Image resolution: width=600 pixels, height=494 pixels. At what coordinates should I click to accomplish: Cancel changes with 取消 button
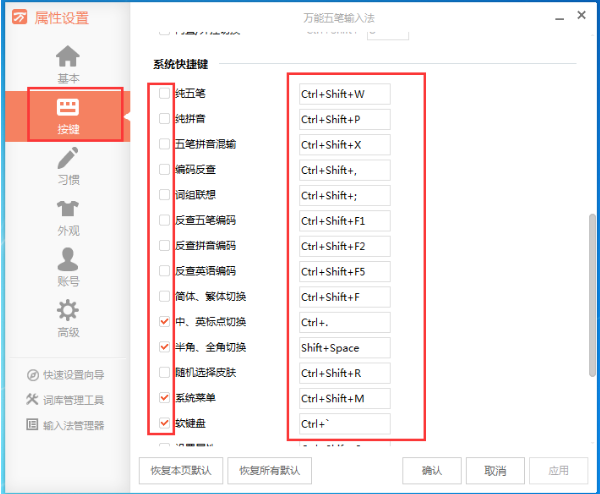495,470
